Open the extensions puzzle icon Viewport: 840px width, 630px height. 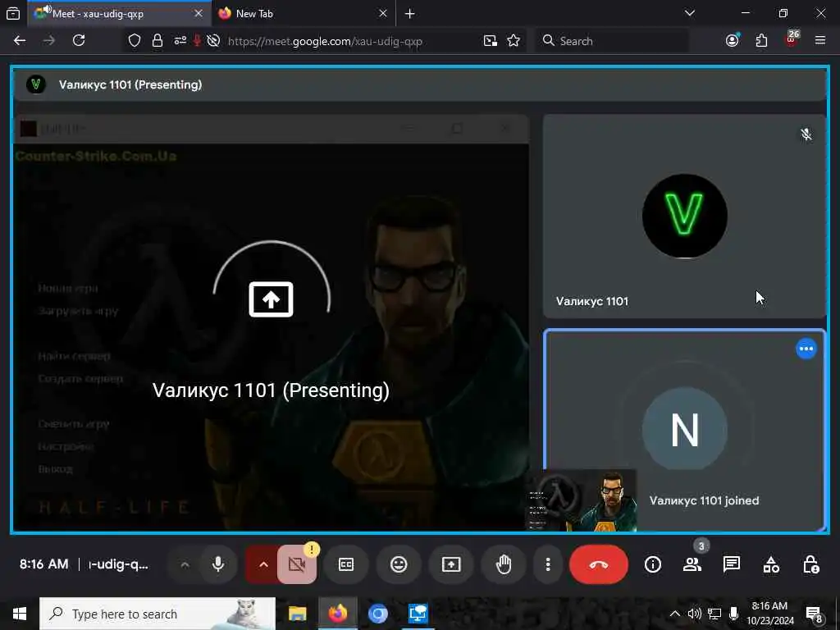point(761,41)
